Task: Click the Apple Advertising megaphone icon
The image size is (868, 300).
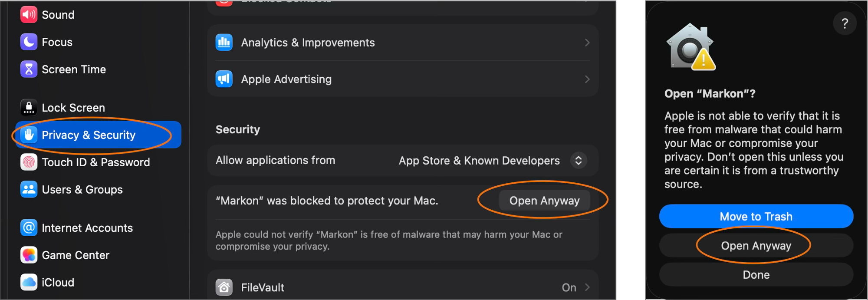Action: point(224,79)
